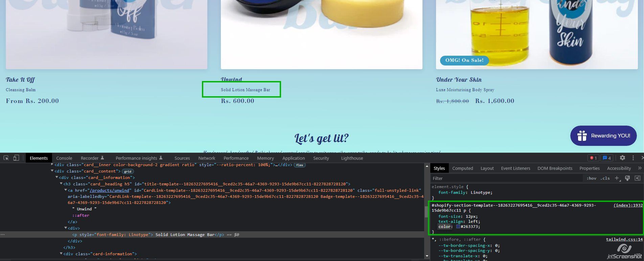Viewport: 644px width, 261px height.
Task: Expand the card__inner div node
Action: pyautogui.click(x=52, y=164)
